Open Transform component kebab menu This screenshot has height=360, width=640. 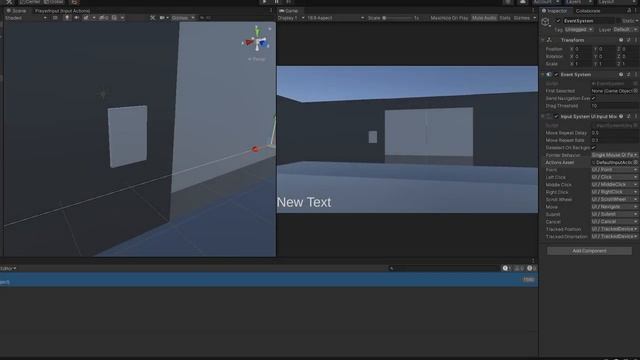636,40
